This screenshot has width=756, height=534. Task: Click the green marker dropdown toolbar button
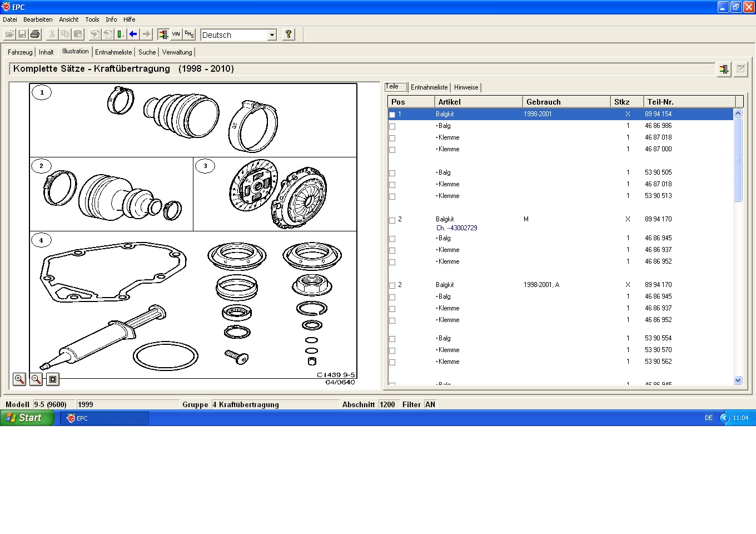tap(120, 34)
